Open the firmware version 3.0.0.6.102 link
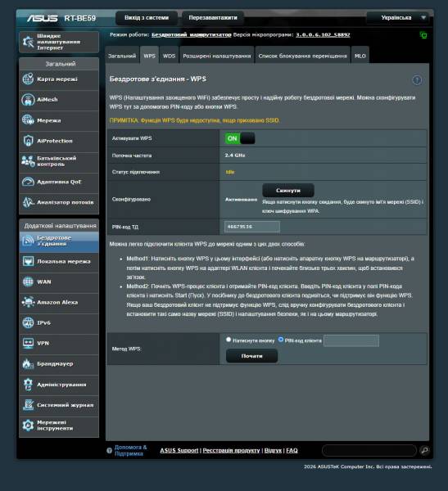 click(x=323, y=34)
